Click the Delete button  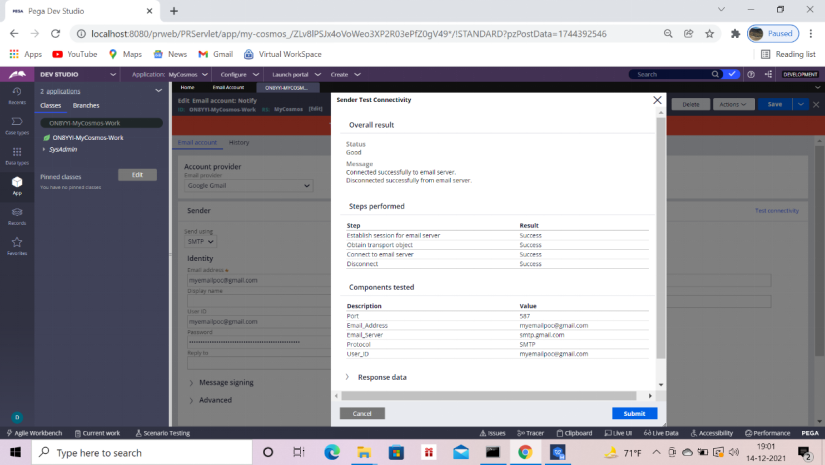pos(691,104)
